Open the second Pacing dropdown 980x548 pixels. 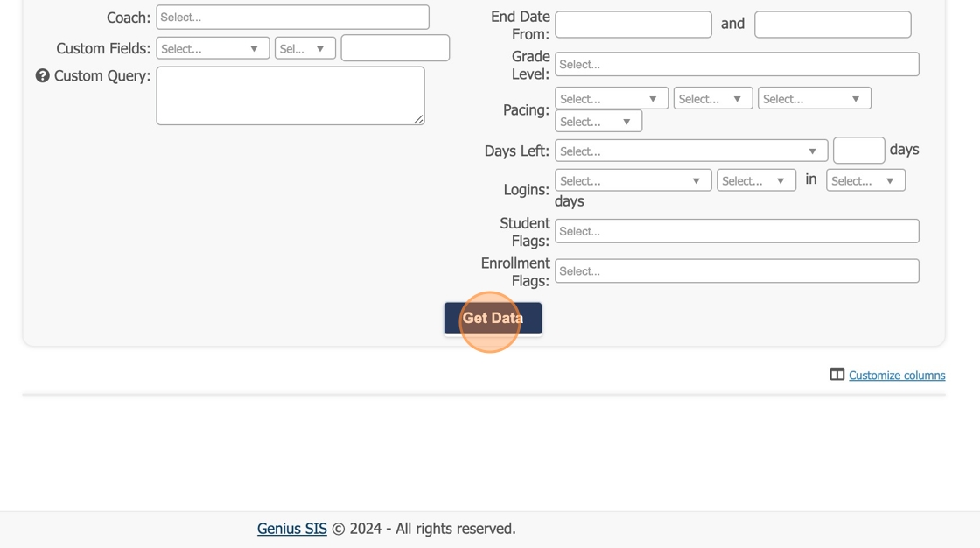tap(712, 99)
